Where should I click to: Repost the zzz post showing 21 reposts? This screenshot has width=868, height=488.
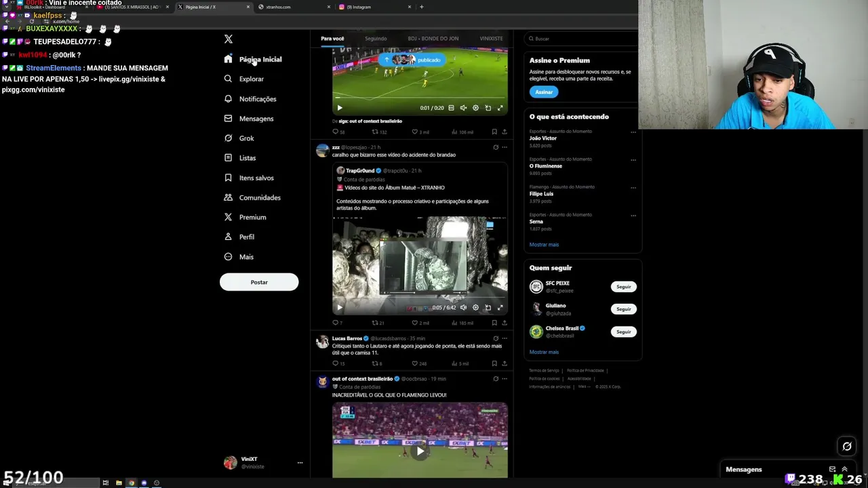click(375, 323)
